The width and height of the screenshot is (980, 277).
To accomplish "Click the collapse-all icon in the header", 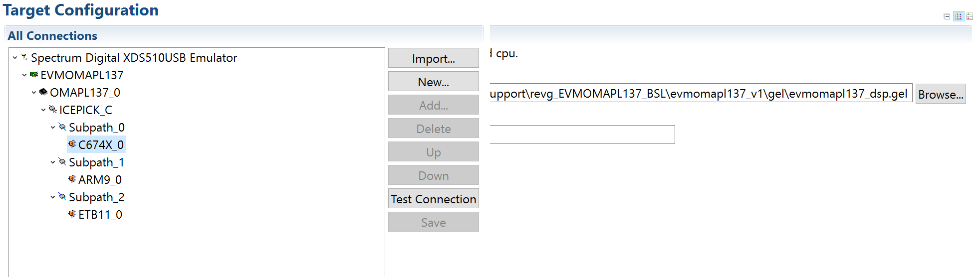I will (x=947, y=16).
